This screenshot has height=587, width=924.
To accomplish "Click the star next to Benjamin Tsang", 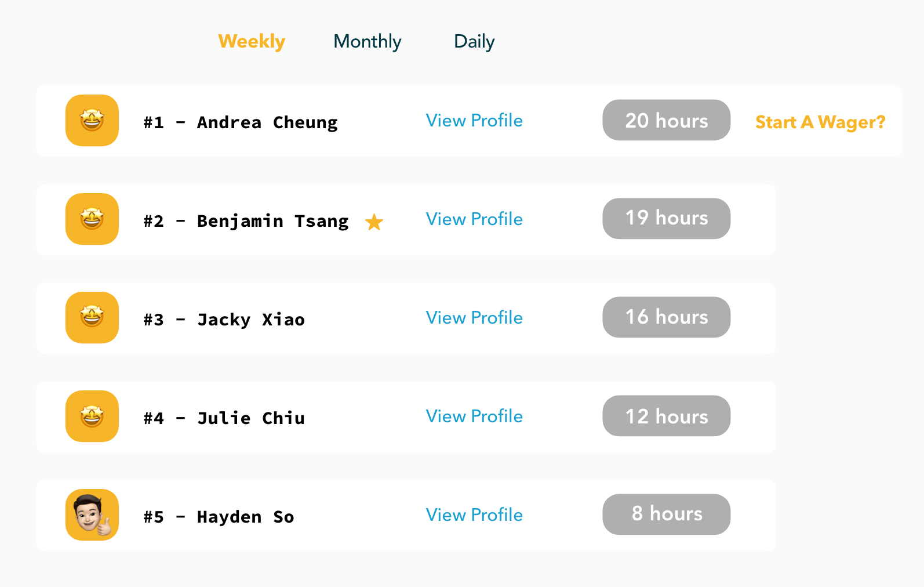I will tap(374, 222).
